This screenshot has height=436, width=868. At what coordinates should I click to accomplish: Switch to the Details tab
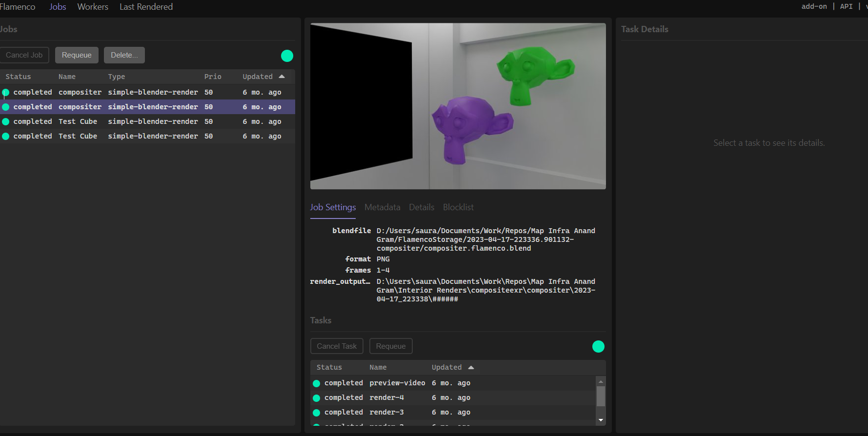pos(422,207)
